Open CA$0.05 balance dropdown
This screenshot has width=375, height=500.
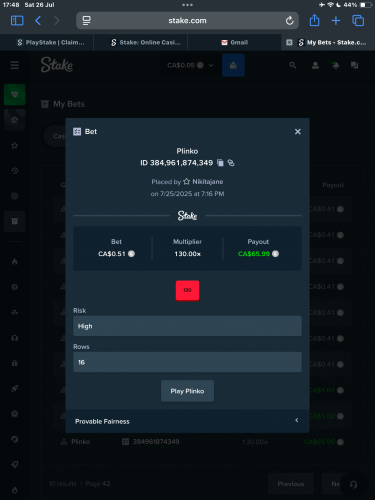tap(190, 65)
